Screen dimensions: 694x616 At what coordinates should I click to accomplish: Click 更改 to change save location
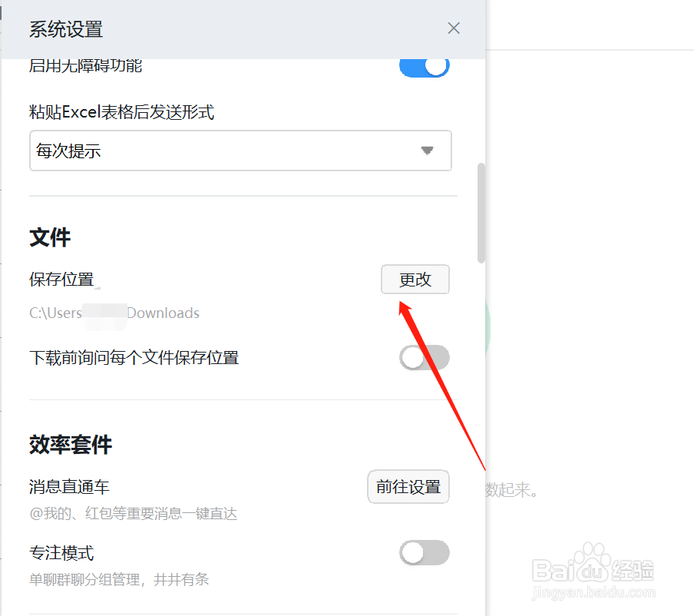click(x=415, y=280)
